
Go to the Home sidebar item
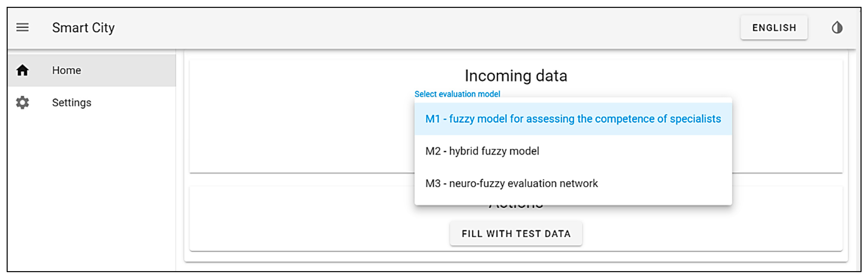coord(66,70)
